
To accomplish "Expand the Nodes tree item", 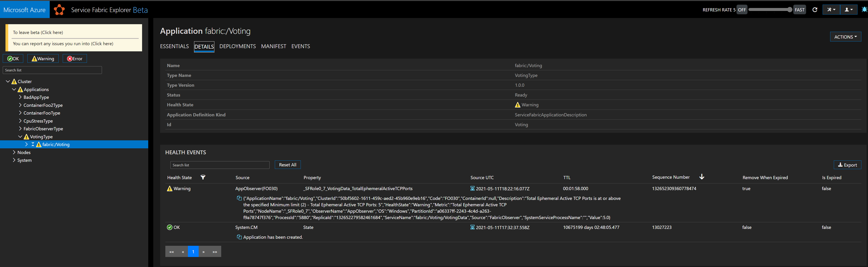I will (14, 152).
